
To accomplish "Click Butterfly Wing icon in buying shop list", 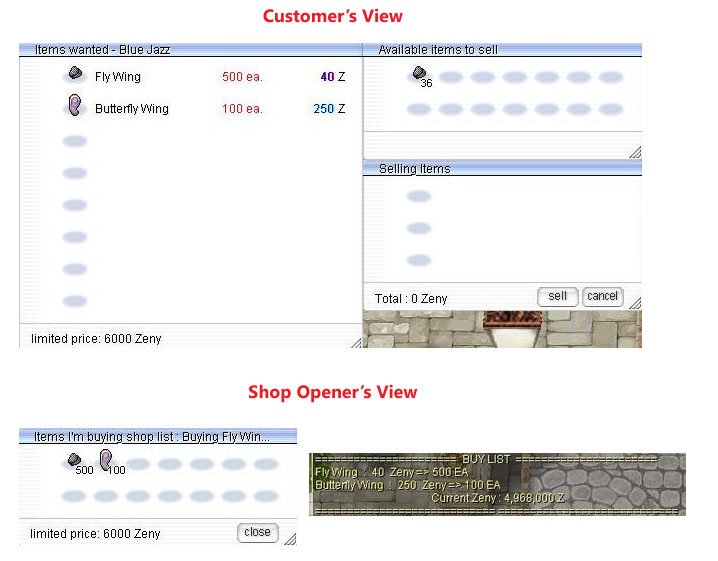I will [106, 462].
